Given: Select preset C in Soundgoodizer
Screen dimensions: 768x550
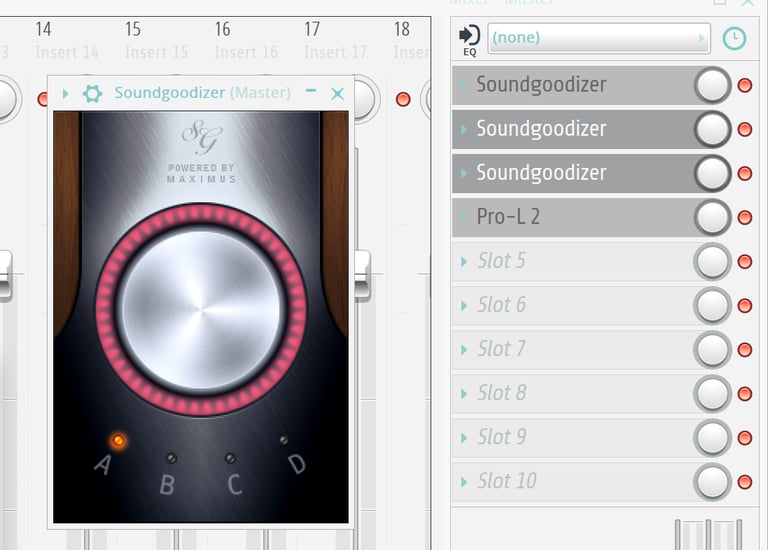Looking at the screenshot, I should tap(230, 458).
